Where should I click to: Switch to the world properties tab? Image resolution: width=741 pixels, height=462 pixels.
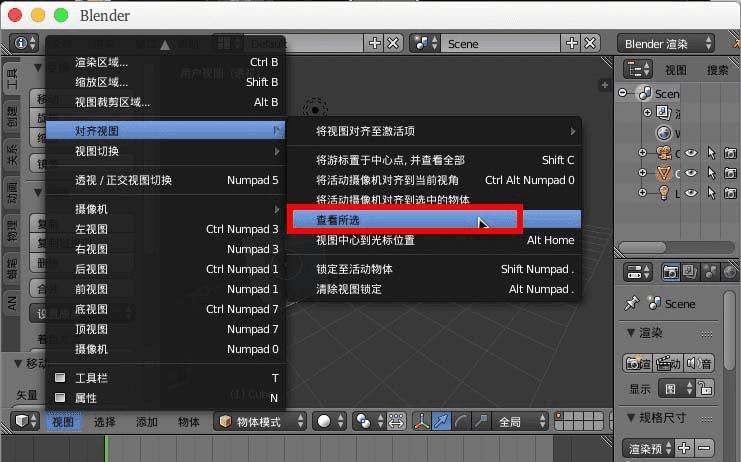pos(730,272)
